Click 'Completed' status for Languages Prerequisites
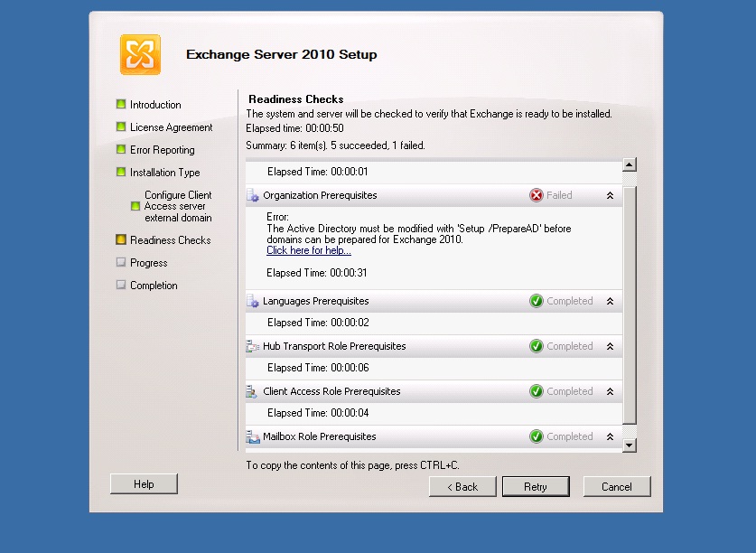Image resolution: width=756 pixels, height=553 pixels. (x=569, y=301)
